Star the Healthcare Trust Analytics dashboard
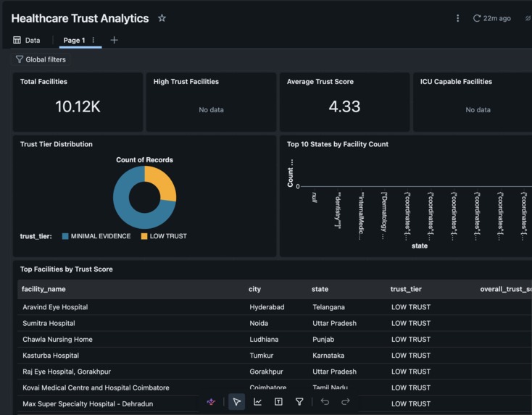532x415 pixels. tap(162, 18)
